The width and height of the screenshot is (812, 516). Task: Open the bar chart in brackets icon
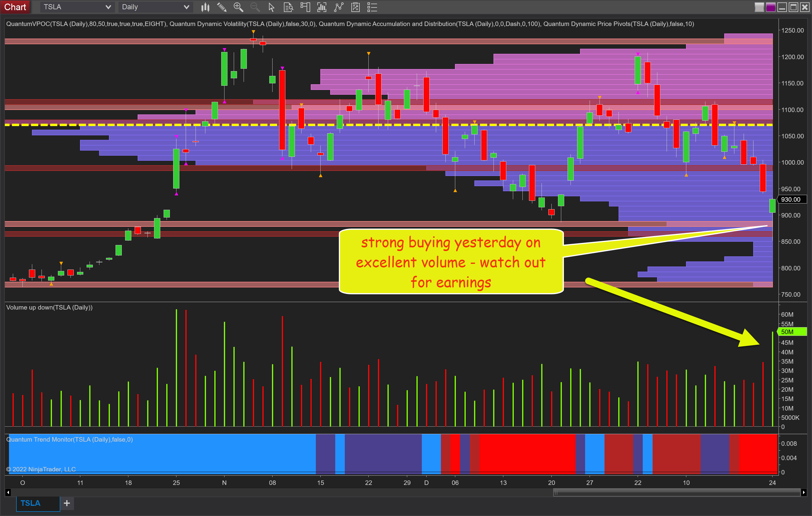click(x=322, y=7)
